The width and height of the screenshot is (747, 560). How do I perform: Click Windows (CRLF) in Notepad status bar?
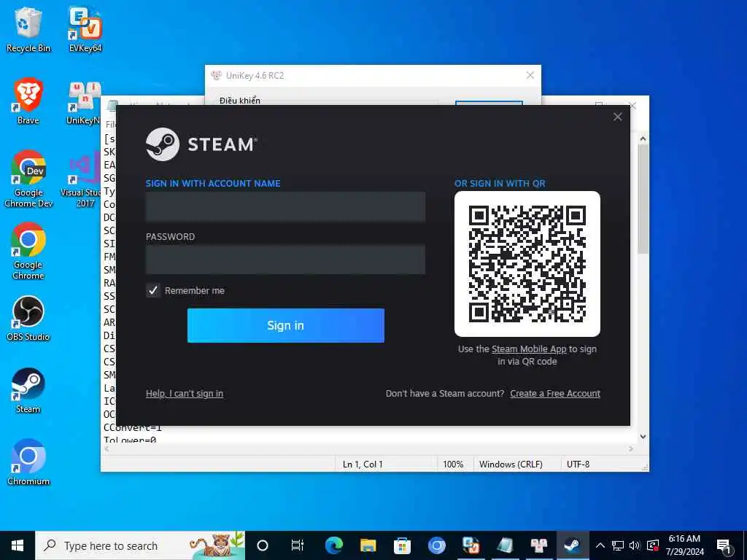[511, 464]
